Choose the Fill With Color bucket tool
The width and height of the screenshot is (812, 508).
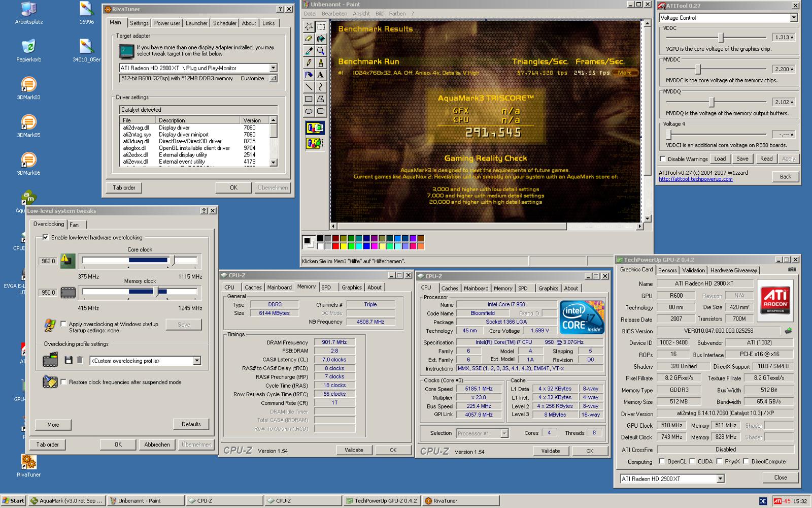click(x=321, y=39)
